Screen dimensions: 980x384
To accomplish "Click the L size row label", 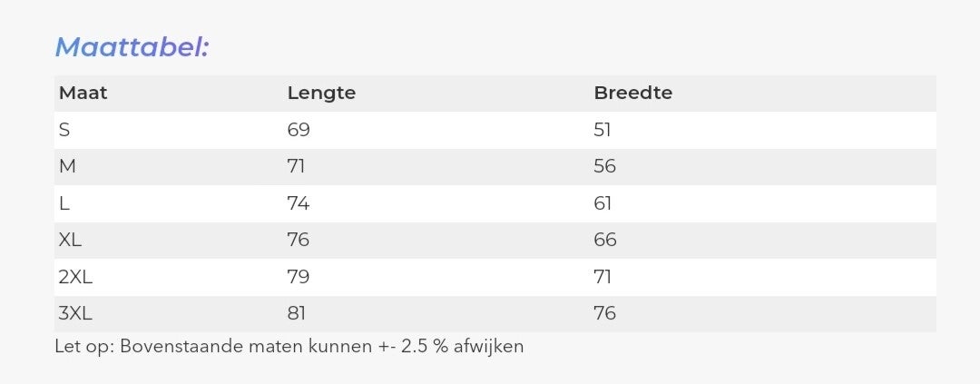I will click(x=64, y=203).
